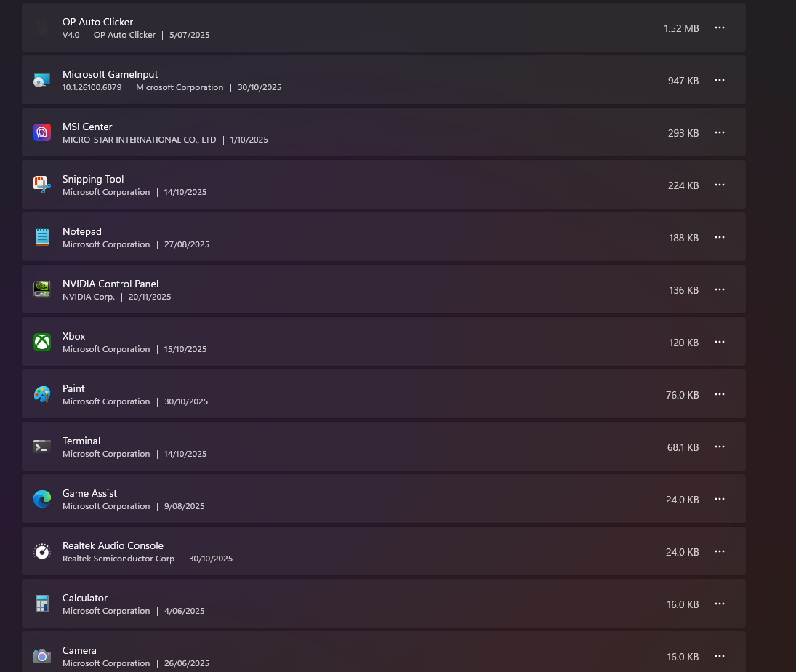The height and width of the screenshot is (672, 796).
Task: Expand more options for Xbox
Action: coord(720,342)
